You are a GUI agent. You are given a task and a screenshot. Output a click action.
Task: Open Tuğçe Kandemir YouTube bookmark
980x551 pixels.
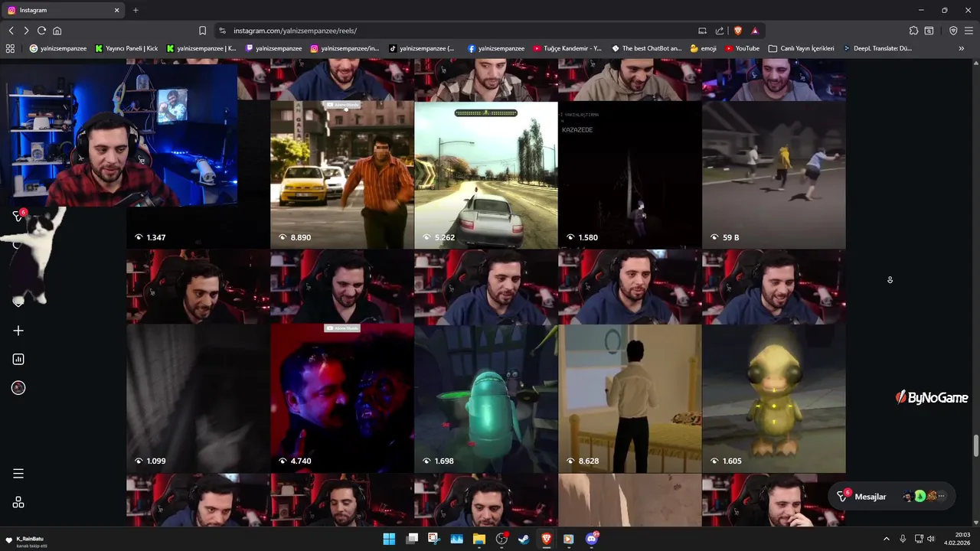tap(567, 48)
